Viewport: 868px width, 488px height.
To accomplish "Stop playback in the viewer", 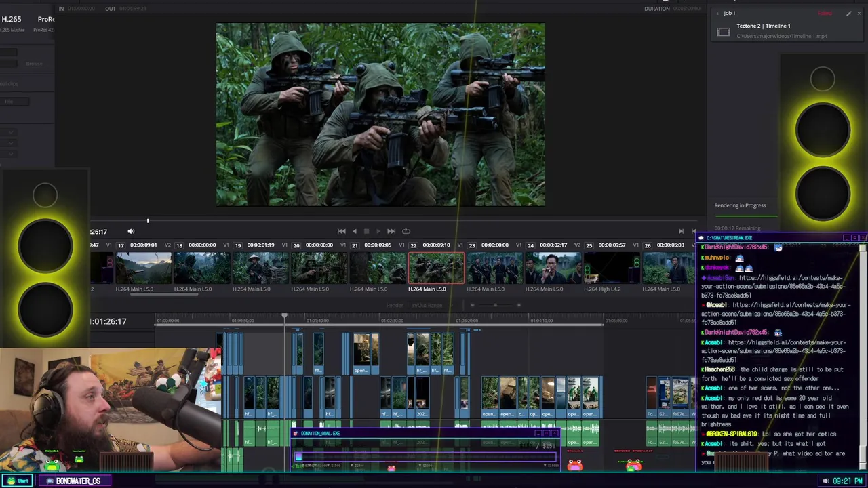I will [x=366, y=231].
